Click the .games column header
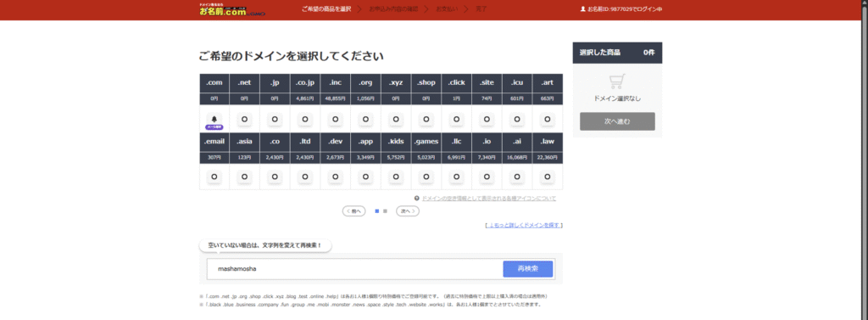This screenshot has width=868, height=320. (426, 142)
